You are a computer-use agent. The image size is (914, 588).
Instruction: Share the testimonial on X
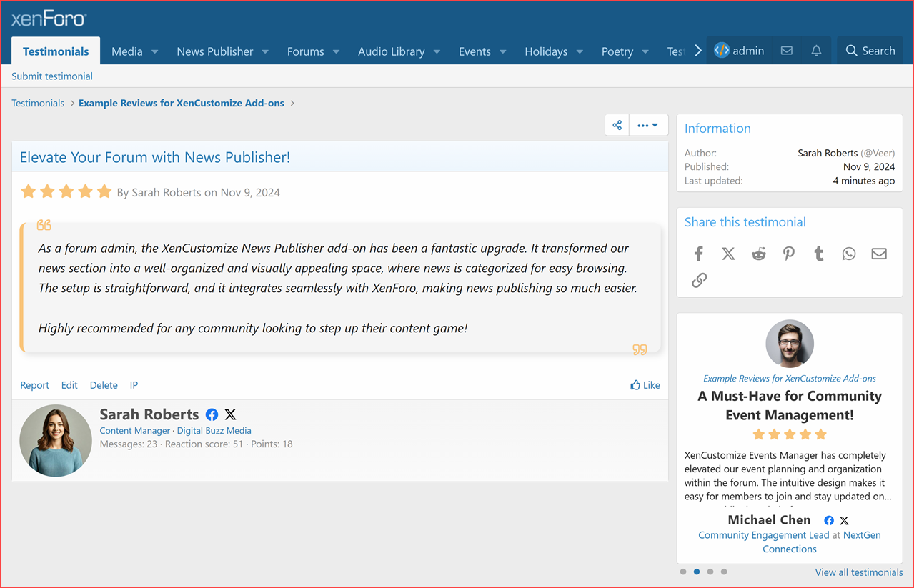pos(728,254)
